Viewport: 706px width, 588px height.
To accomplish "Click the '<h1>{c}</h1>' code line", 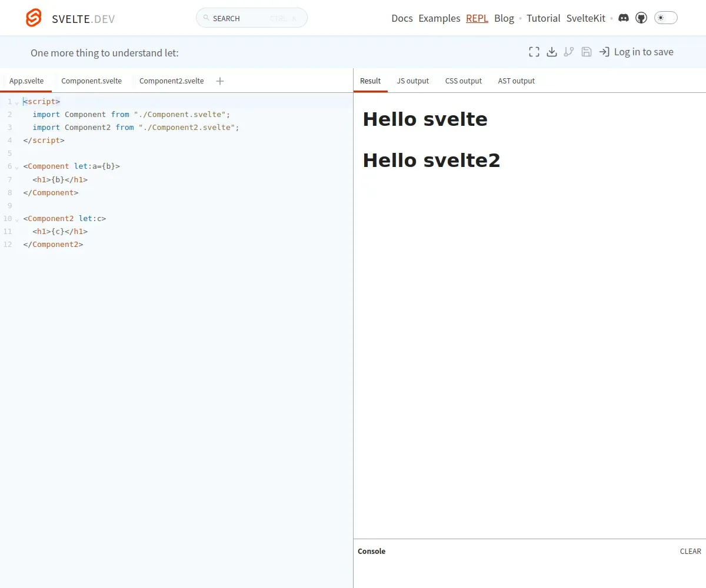I will click(60, 231).
